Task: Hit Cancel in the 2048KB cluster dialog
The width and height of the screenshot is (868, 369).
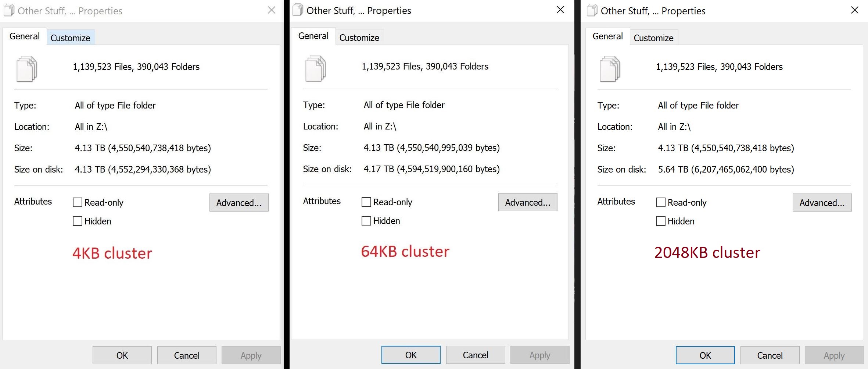Action: pos(770,355)
